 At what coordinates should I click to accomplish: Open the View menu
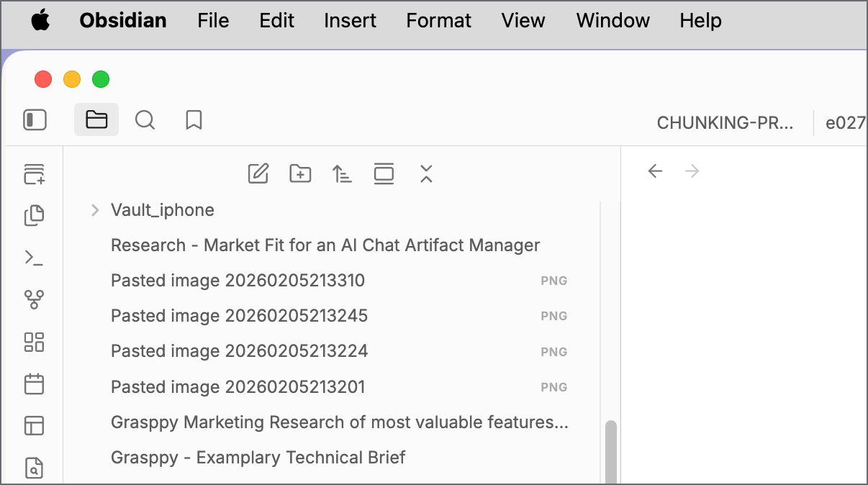pyautogui.click(x=523, y=20)
